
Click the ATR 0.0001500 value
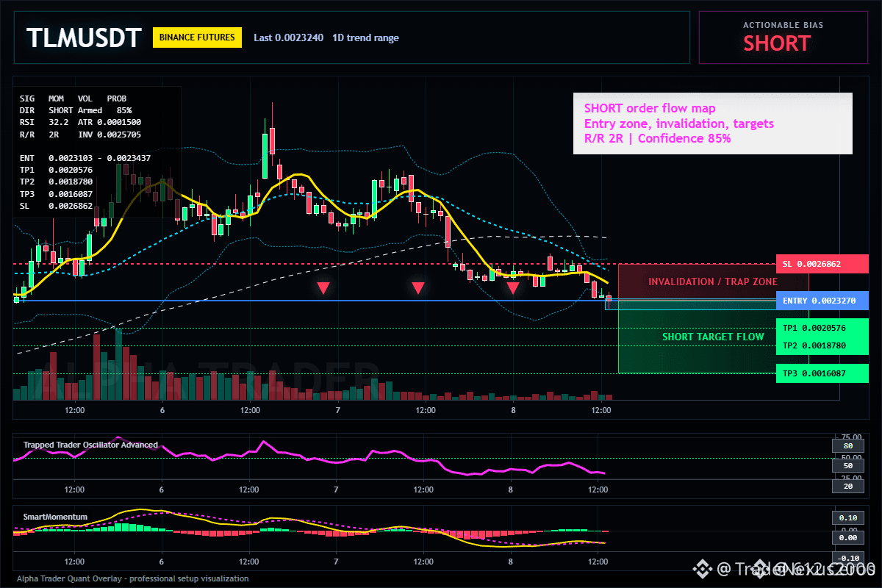109,122
